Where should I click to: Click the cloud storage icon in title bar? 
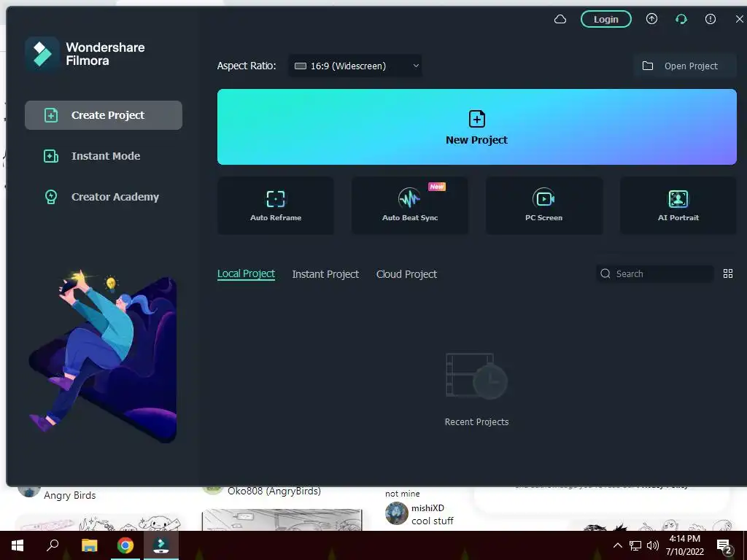[560, 20]
